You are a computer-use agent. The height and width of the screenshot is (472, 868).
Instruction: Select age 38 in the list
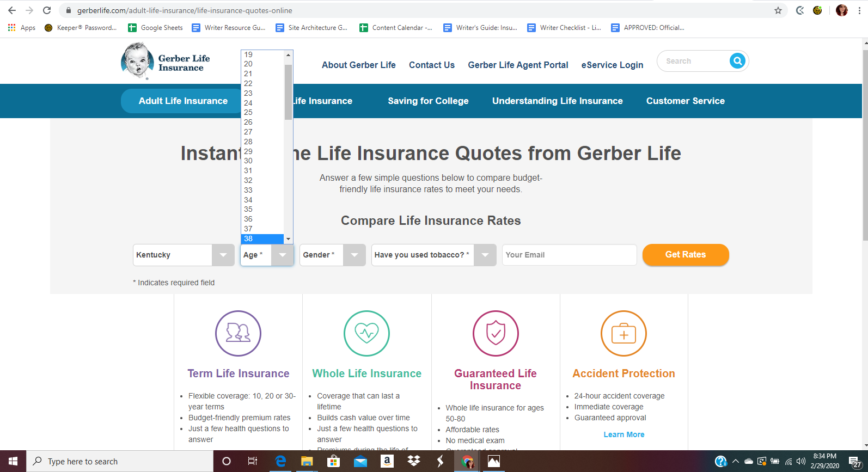262,238
